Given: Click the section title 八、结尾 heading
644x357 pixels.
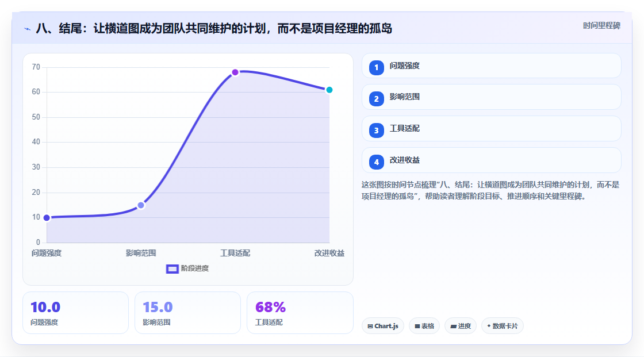Looking at the screenshot, I should point(214,29).
